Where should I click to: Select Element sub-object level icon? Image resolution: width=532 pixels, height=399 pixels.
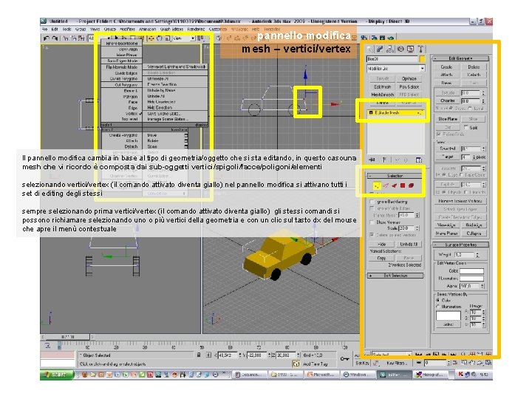(412, 185)
